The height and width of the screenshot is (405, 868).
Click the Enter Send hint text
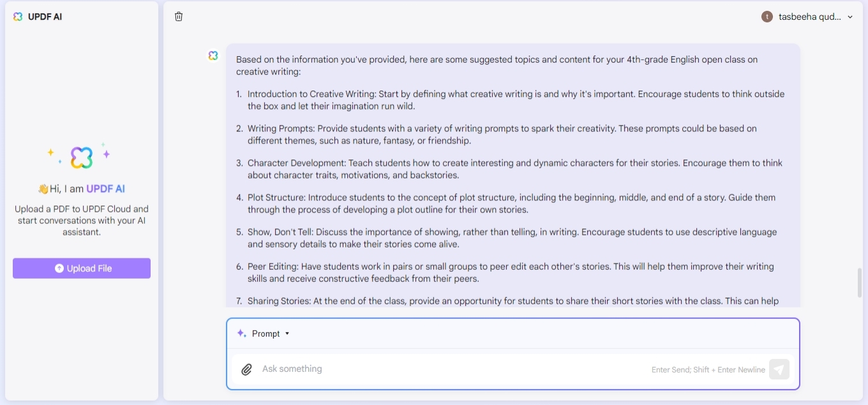pos(708,369)
